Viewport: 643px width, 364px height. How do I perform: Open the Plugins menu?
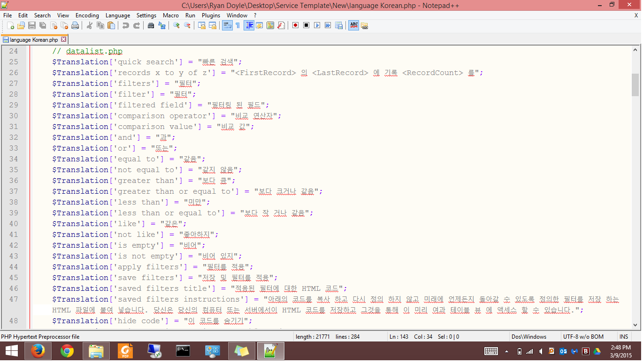click(211, 15)
